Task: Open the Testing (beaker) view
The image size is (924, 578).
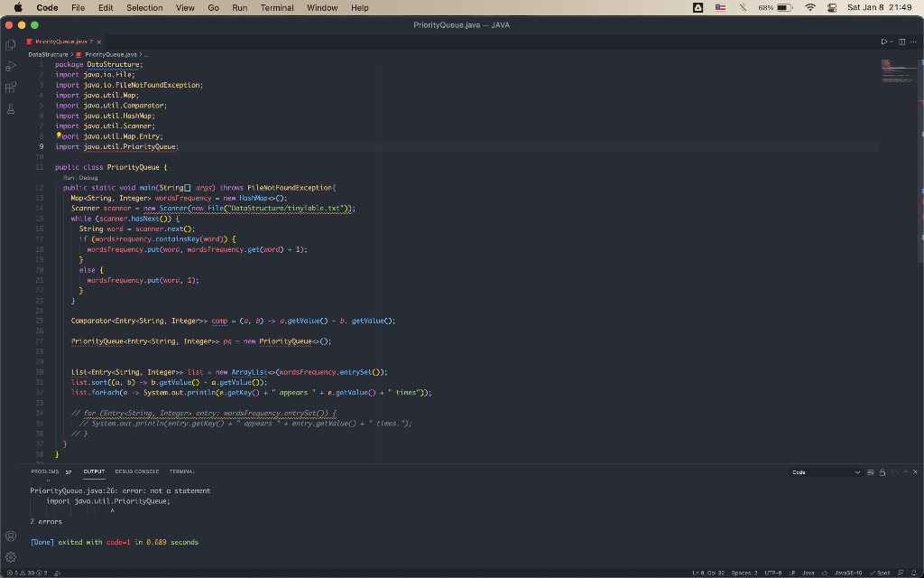Action: tap(11, 108)
